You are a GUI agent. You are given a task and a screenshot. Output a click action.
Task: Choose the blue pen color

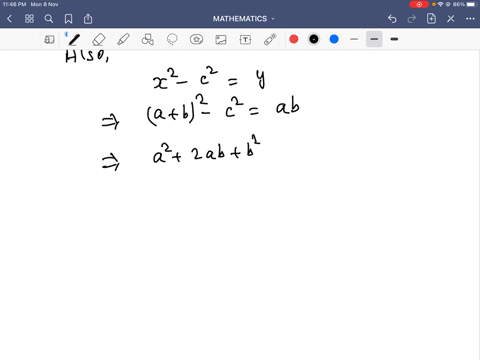tap(334, 39)
